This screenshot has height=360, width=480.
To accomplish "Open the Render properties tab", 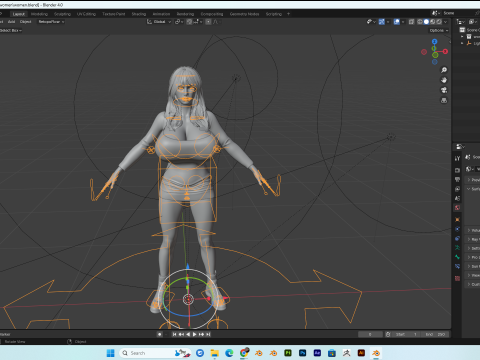I will click(457, 170).
